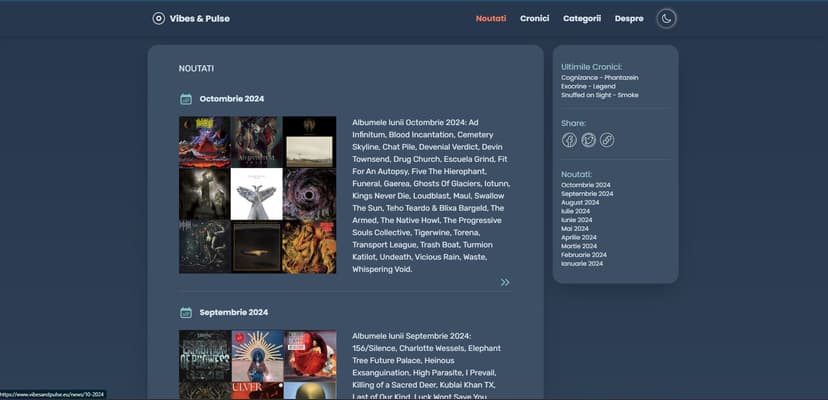
Task: Click the October 2024 album cover collage
Action: click(257, 195)
